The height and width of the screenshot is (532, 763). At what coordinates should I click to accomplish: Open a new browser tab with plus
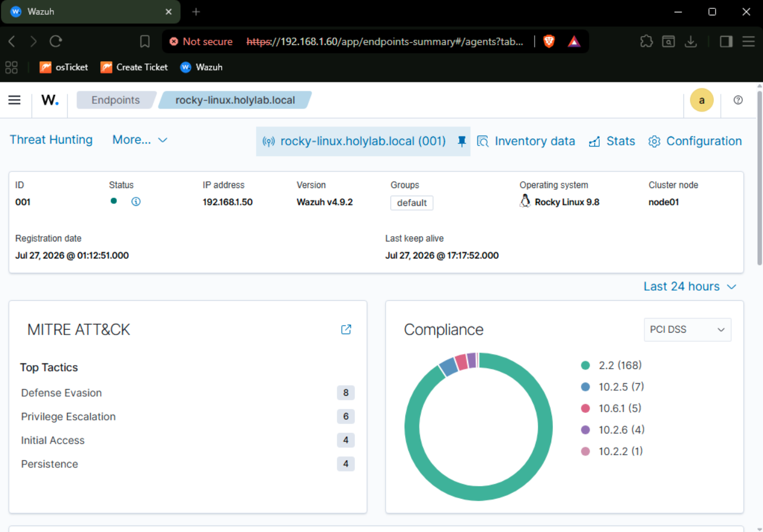pos(196,12)
